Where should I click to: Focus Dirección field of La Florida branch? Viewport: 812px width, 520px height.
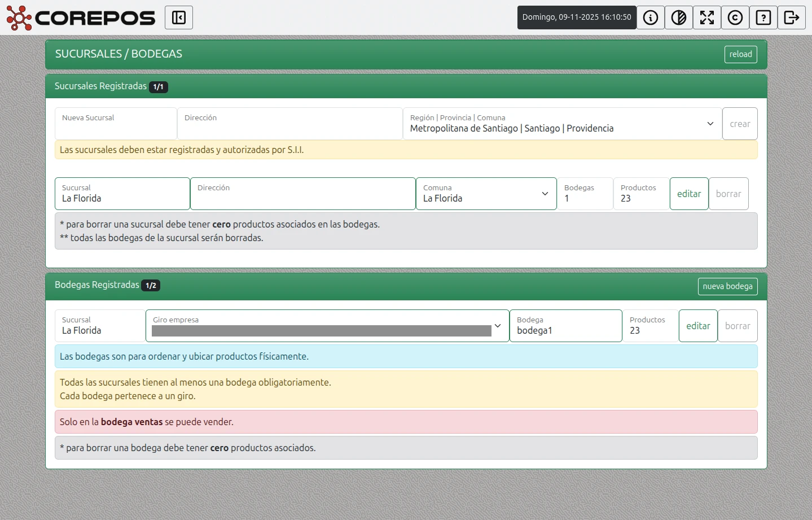303,194
